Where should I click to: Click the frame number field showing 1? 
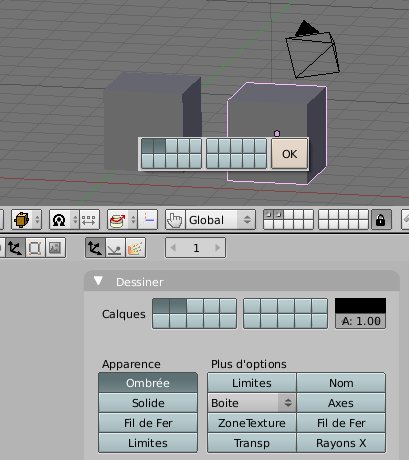[x=195, y=248]
